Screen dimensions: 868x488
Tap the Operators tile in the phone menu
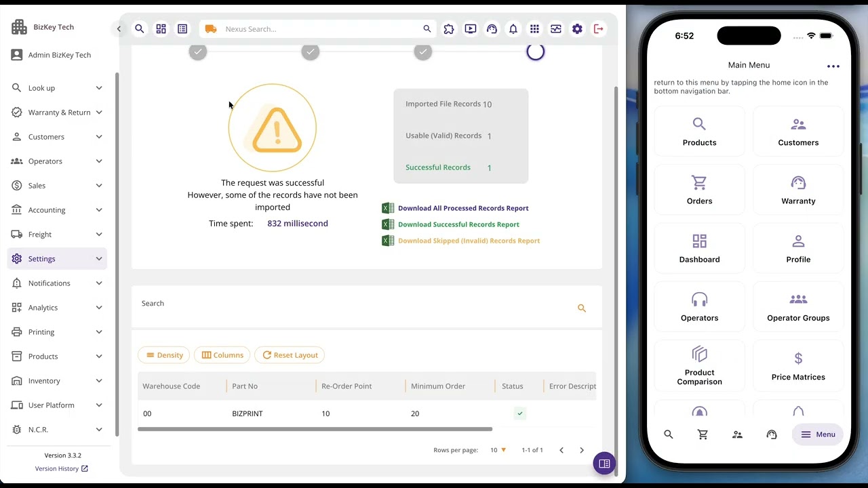click(x=699, y=307)
